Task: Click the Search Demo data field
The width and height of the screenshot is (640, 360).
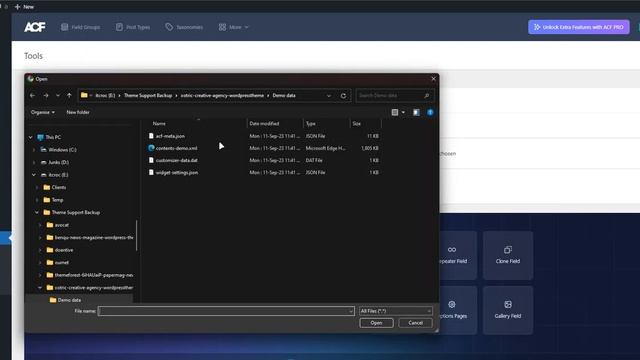Action: point(394,96)
